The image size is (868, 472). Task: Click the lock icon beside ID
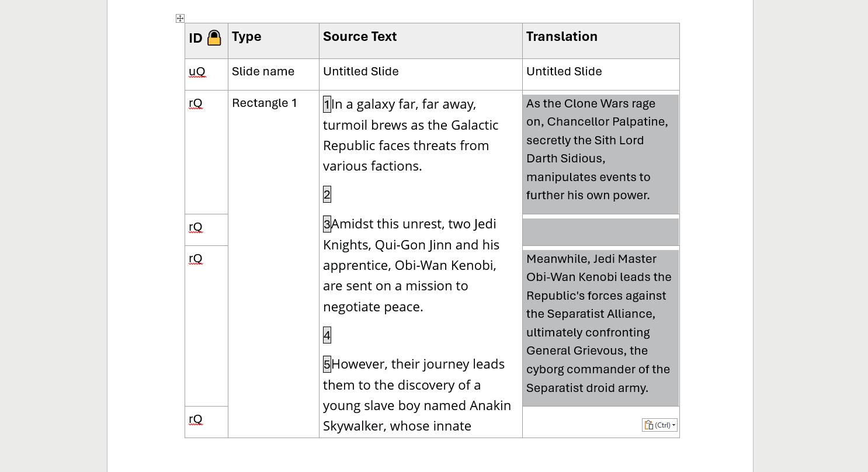coord(214,38)
